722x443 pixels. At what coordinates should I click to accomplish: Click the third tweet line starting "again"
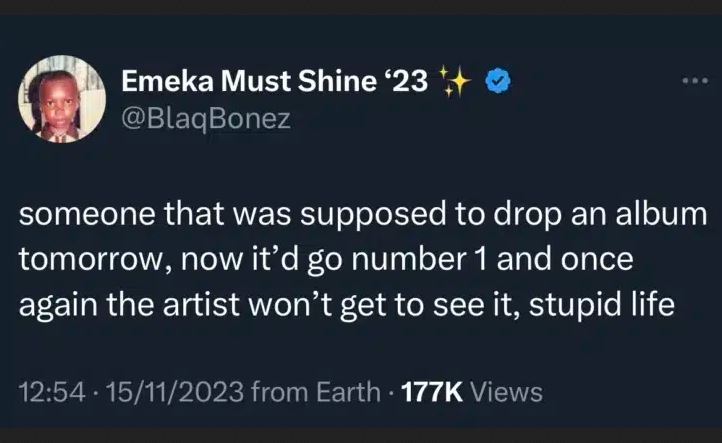point(344,307)
